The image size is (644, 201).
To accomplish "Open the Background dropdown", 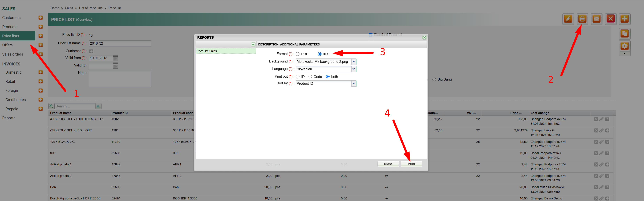I will (x=354, y=62).
